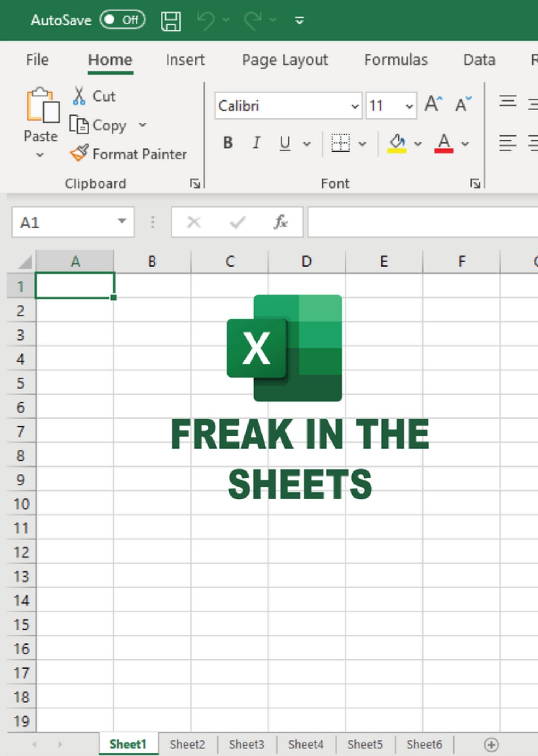Toggle Underline formatting

pyautogui.click(x=285, y=143)
